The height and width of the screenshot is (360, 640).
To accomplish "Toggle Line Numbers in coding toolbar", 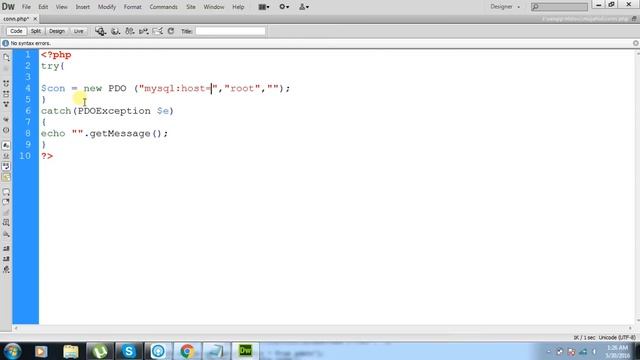I will click(6, 145).
